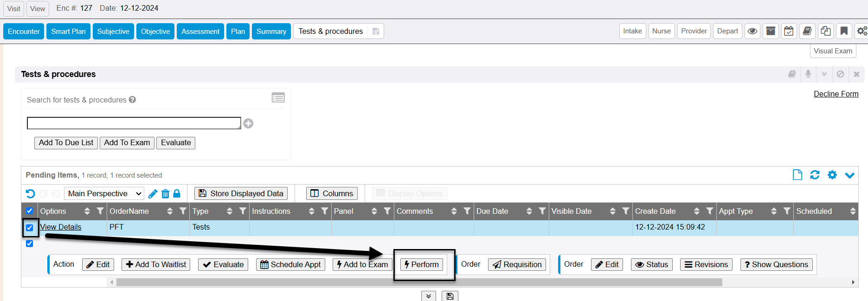Click the blue gear icon in Pending Items
Screen dimensions: 868x301
pyautogui.click(x=832, y=175)
